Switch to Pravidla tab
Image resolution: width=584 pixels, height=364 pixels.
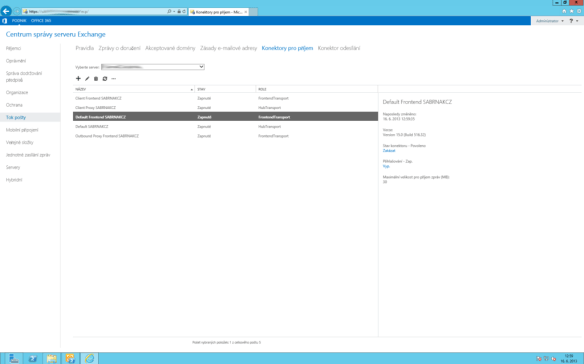pos(85,48)
